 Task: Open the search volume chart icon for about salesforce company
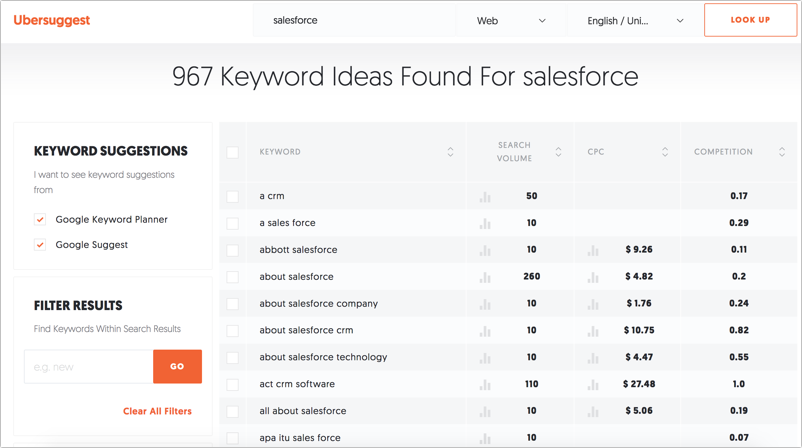tap(485, 304)
